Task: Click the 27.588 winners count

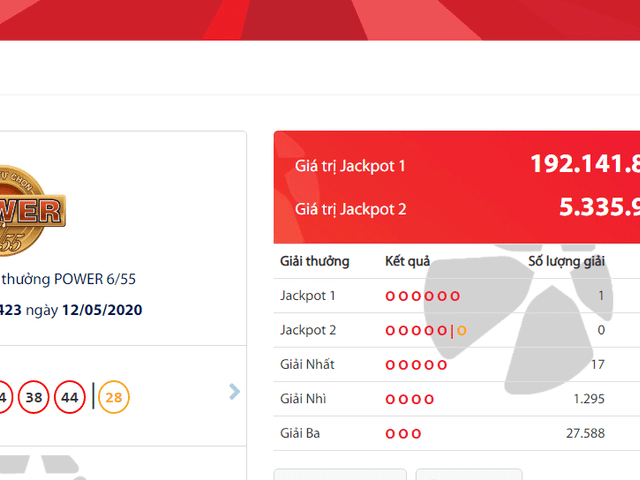Action: [583, 433]
